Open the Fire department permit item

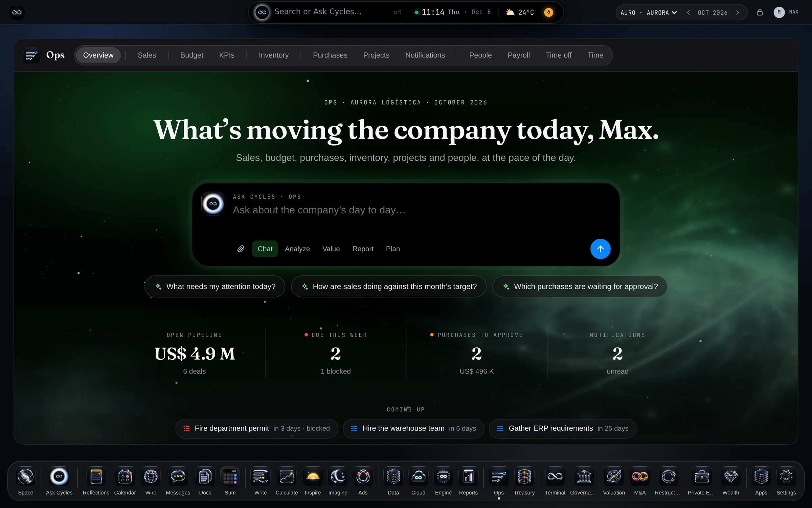coord(256,428)
